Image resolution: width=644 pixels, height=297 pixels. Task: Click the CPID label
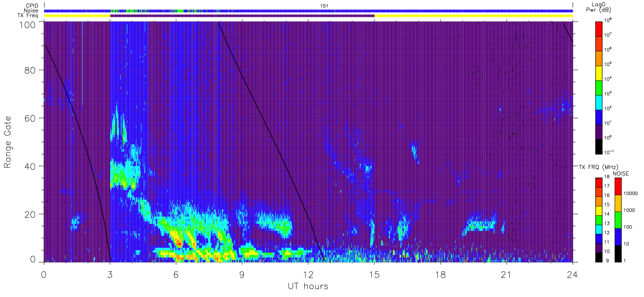pyautogui.click(x=31, y=6)
